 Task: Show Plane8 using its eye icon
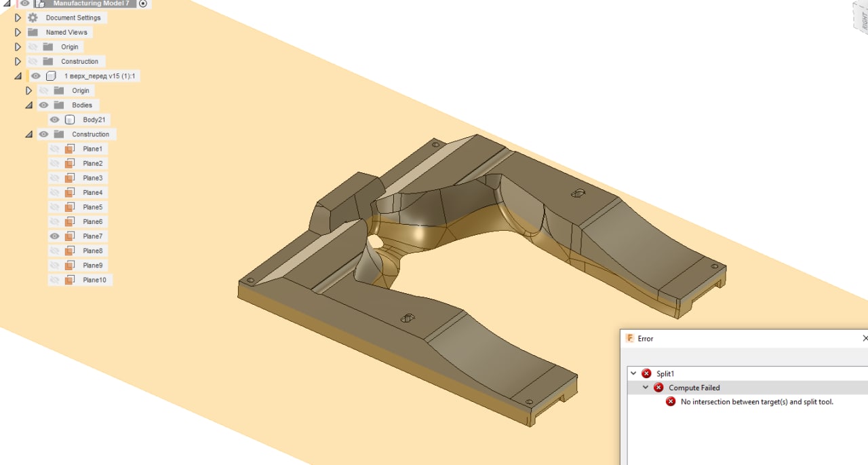click(x=55, y=251)
